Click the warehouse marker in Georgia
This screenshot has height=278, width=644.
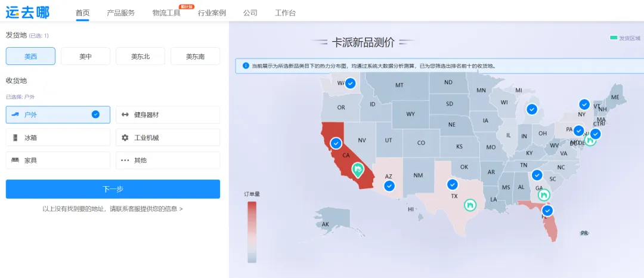coord(544,195)
